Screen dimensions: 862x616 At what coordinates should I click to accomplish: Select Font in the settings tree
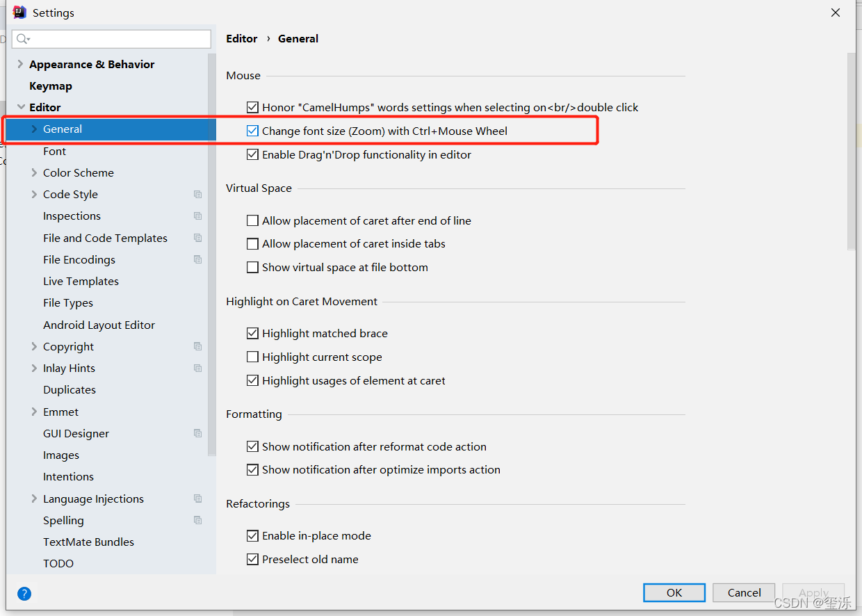coord(54,151)
